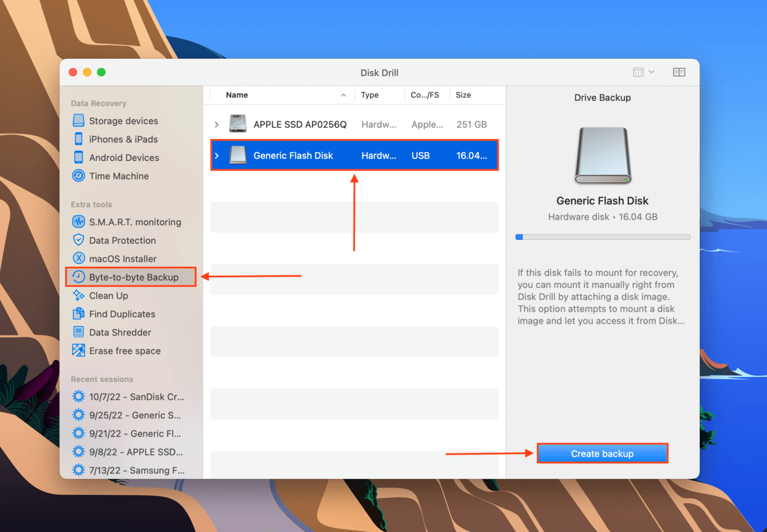Sort by Size column header

pyautogui.click(x=463, y=95)
